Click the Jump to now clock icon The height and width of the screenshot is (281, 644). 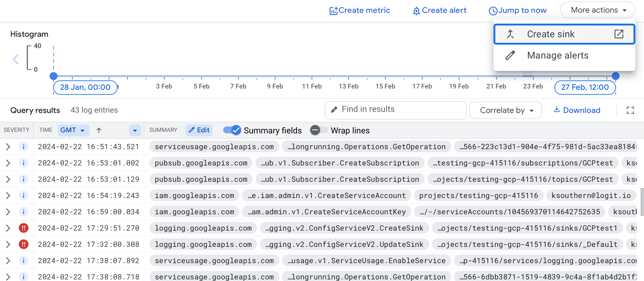coord(493,11)
